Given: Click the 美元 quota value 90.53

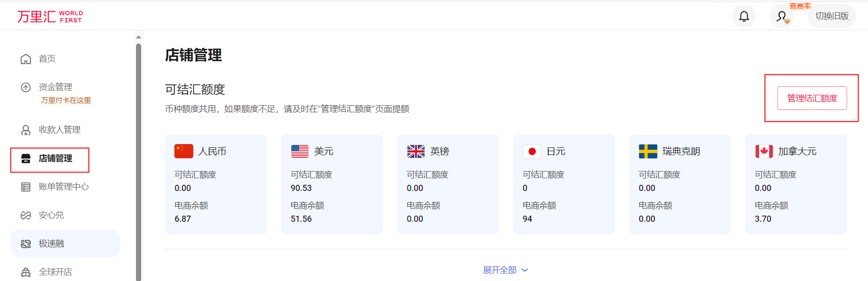Looking at the screenshot, I should tap(301, 188).
